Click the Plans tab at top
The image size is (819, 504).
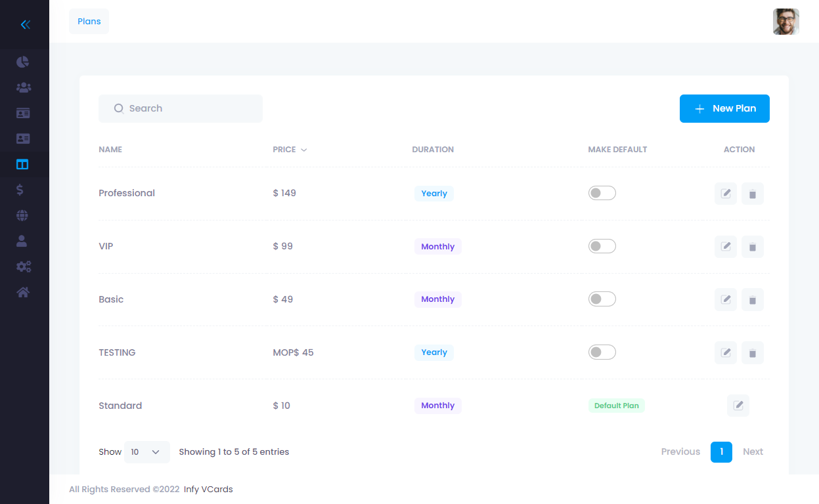[x=89, y=22]
